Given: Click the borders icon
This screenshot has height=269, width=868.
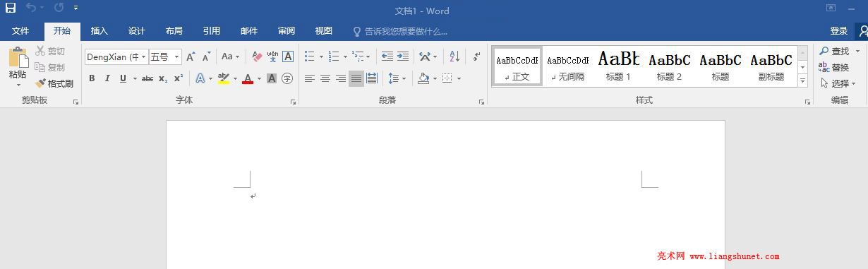Looking at the screenshot, I should pyautogui.click(x=447, y=78).
